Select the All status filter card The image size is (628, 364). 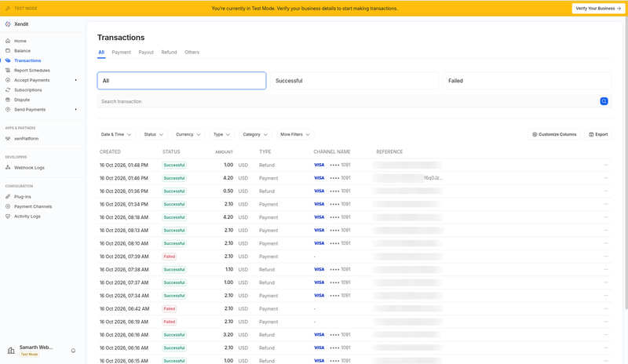point(181,81)
